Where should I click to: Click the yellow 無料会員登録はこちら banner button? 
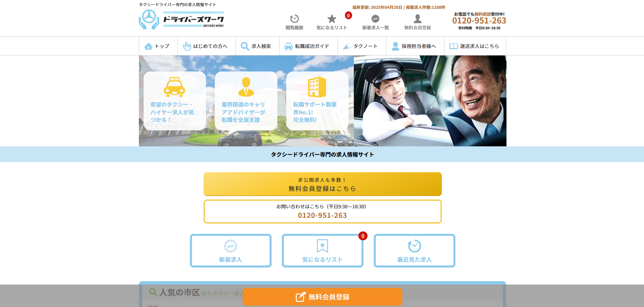click(322, 184)
